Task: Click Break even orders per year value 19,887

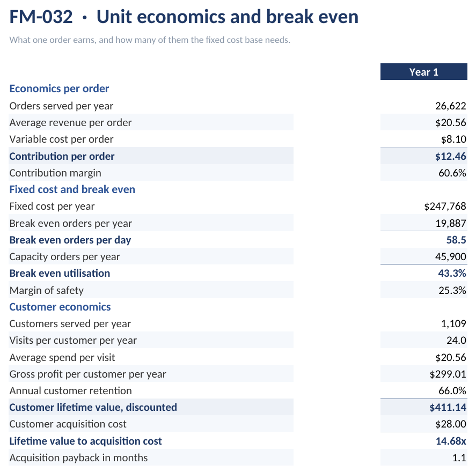Action: (x=450, y=223)
